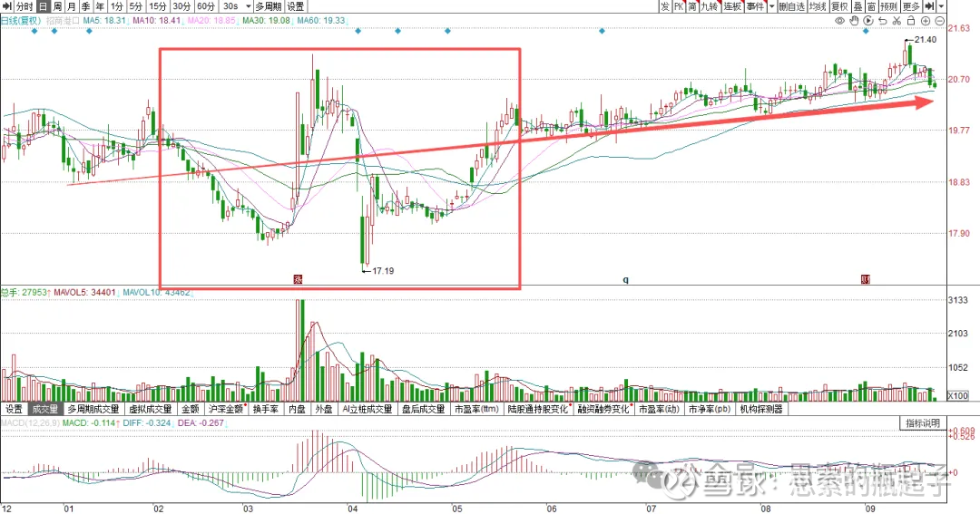Select the 月 monthly period tab
Image resolution: width=980 pixels, height=514 pixels.
tap(72, 6)
